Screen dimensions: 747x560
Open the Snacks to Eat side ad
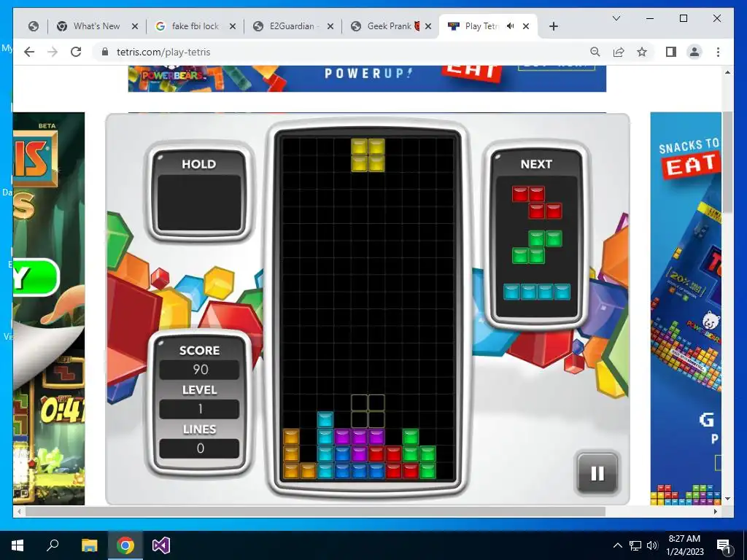(686, 308)
